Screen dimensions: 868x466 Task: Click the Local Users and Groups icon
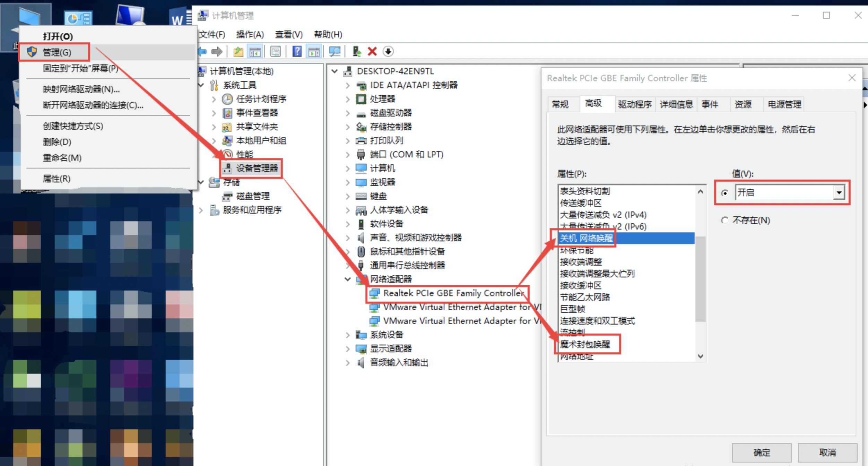point(227,141)
